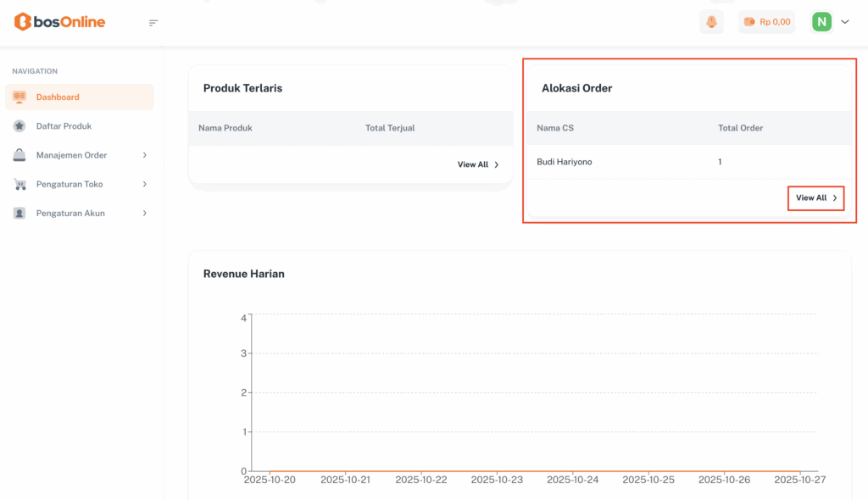Image resolution: width=868 pixels, height=500 pixels.
Task: Expand the Manajemen Order submenu chevron
Action: (x=145, y=155)
